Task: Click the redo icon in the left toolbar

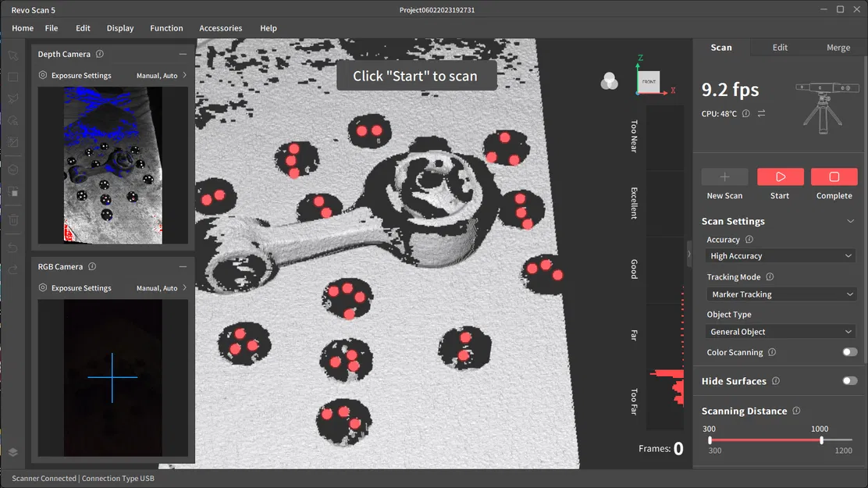Action: [12, 269]
